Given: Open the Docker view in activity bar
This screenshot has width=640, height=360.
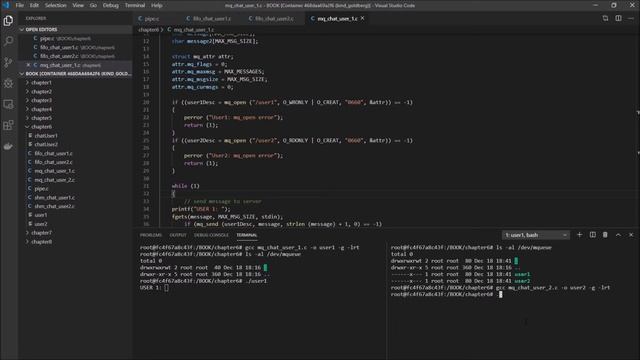Looking at the screenshot, I should [8, 146].
